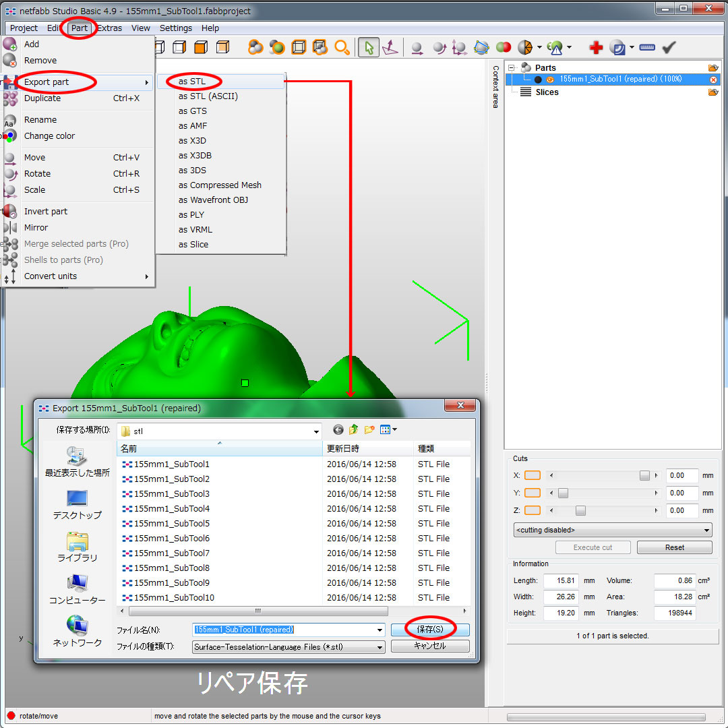Screen dimensions: 728x728
Task: Sort files by the 名前 column header
Action: 220,449
